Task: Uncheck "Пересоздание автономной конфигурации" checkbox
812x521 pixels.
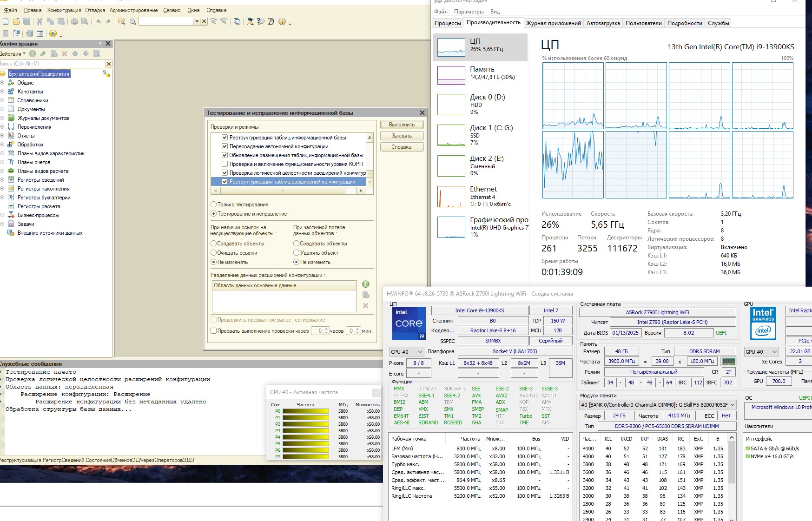Action: point(225,146)
